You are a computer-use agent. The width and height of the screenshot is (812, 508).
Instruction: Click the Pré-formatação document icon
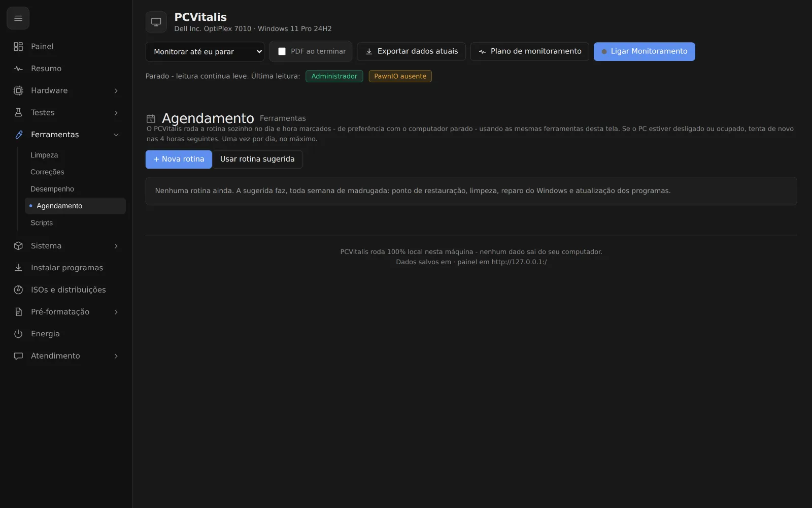tap(18, 312)
